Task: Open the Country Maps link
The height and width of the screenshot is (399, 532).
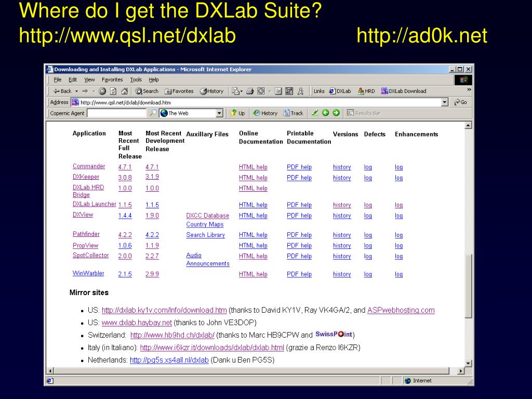Action: point(205,224)
